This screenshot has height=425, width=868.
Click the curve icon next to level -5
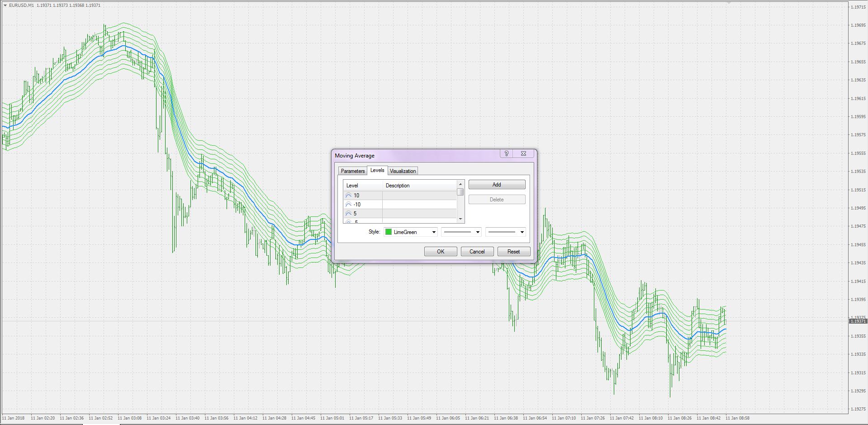coord(348,221)
